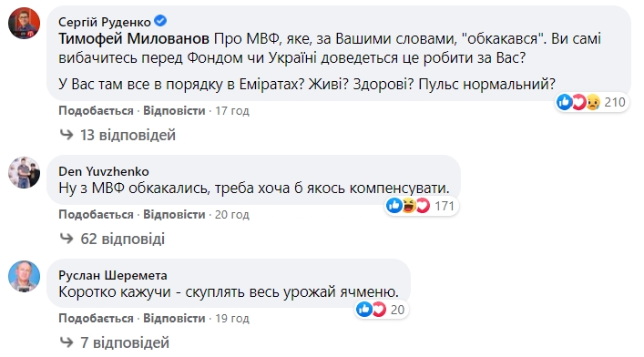Click the like reaction icon showing 20
The width and height of the screenshot is (644, 357).
(363, 310)
